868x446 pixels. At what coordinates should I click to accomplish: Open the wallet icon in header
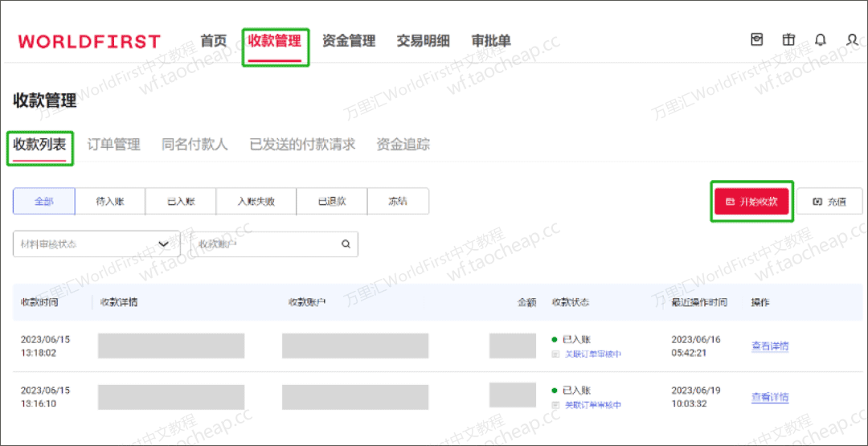tap(757, 40)
